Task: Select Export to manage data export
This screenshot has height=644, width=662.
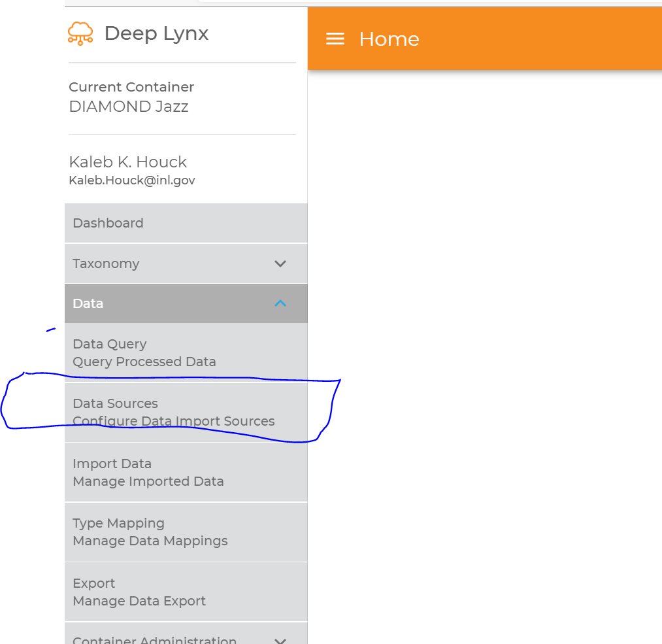Action: pos(94,583)
